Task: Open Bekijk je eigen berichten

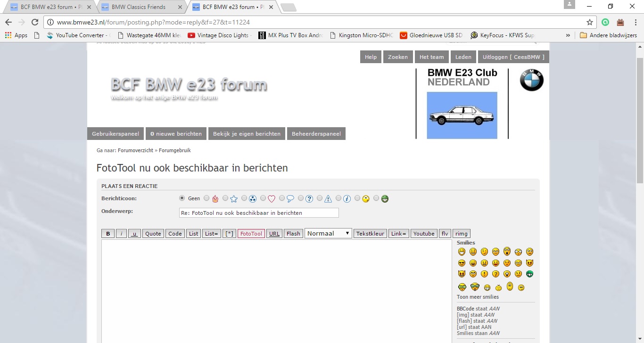Action: click(x=247, y=134)
